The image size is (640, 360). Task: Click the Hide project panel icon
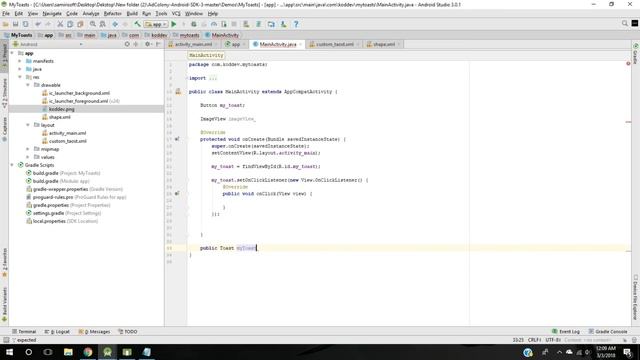158,44
